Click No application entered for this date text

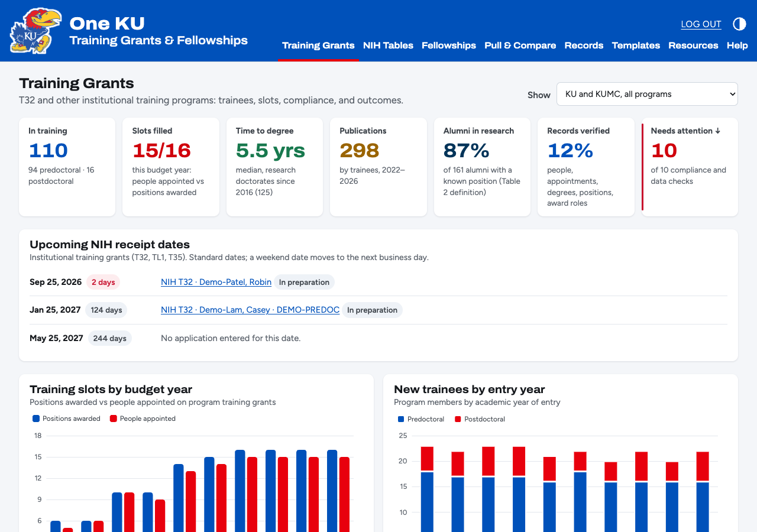[x=231, y=338]
